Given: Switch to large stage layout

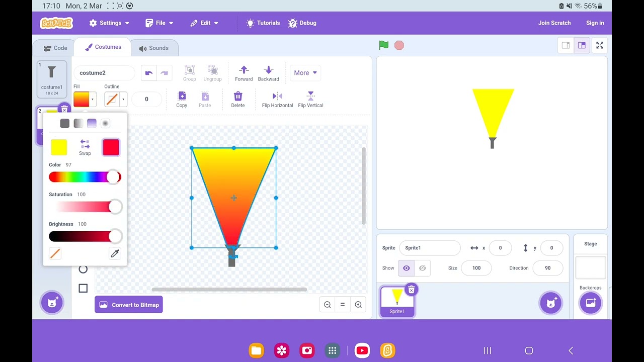Looking at the screenshot, I should point(582,45).
